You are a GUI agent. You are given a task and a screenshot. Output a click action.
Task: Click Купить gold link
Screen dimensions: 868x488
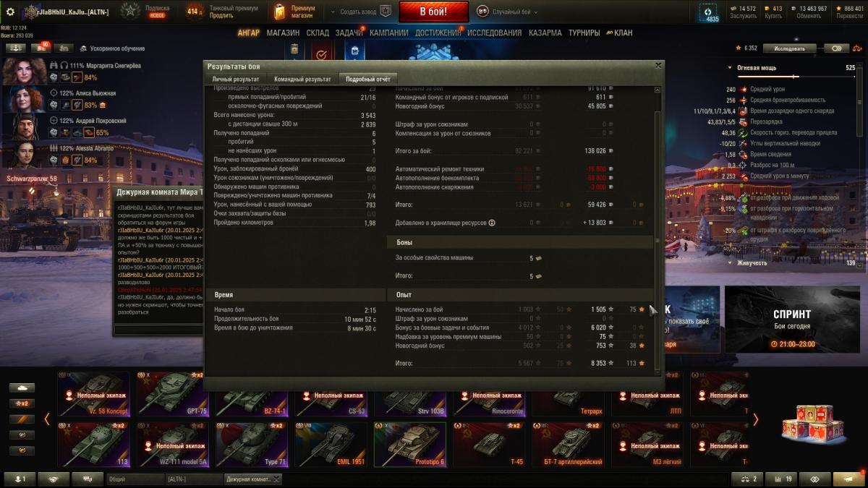coord(773,16)
